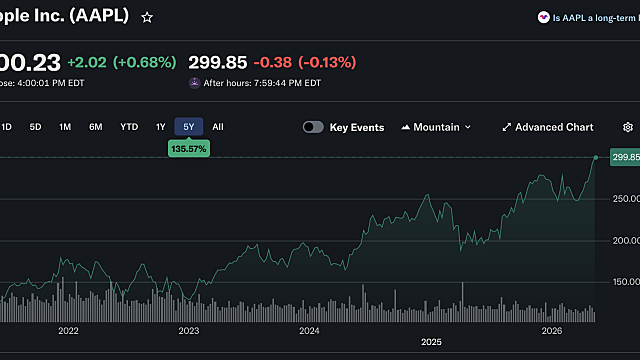Select the 5Y range tab

pos(189,127)
